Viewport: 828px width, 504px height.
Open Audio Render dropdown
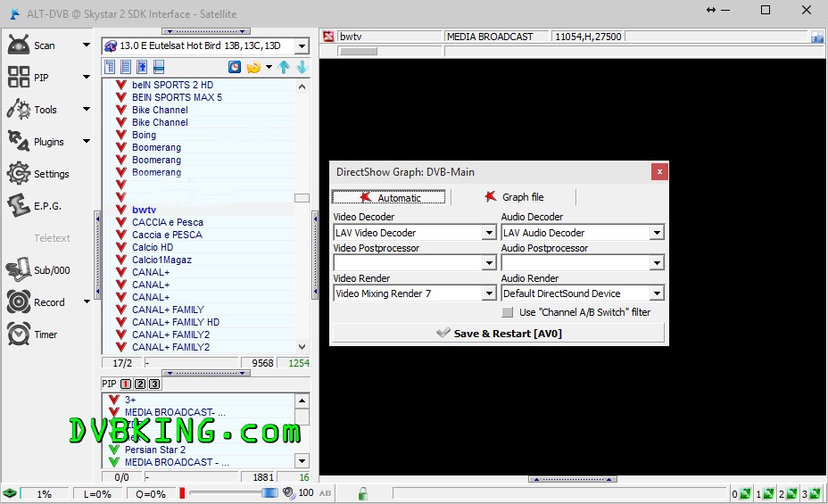click(x=657, y=293)
